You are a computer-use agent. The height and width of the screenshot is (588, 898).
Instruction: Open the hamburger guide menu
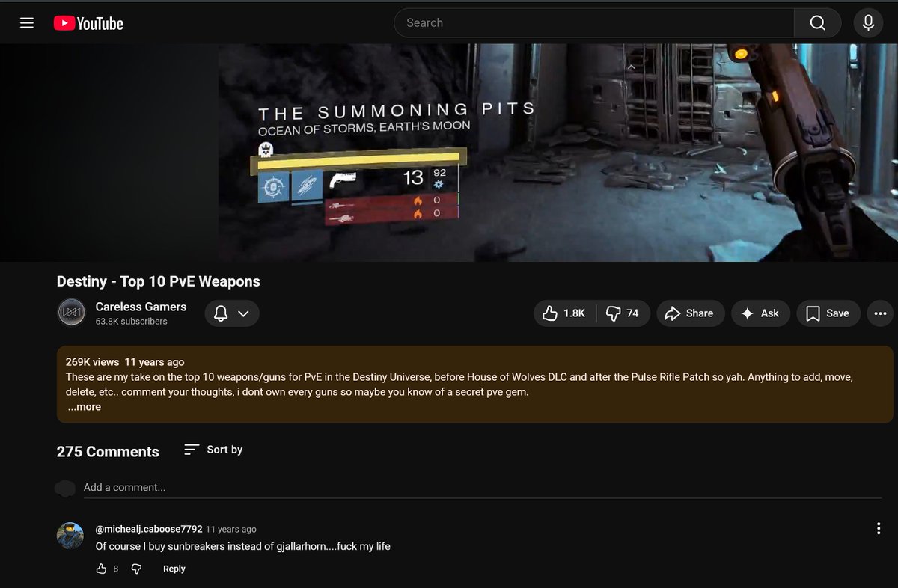[27, 23]
